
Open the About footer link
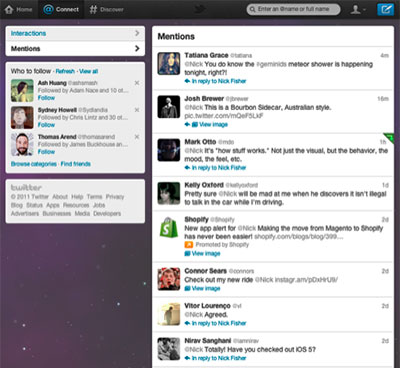(x=60, y=197)
